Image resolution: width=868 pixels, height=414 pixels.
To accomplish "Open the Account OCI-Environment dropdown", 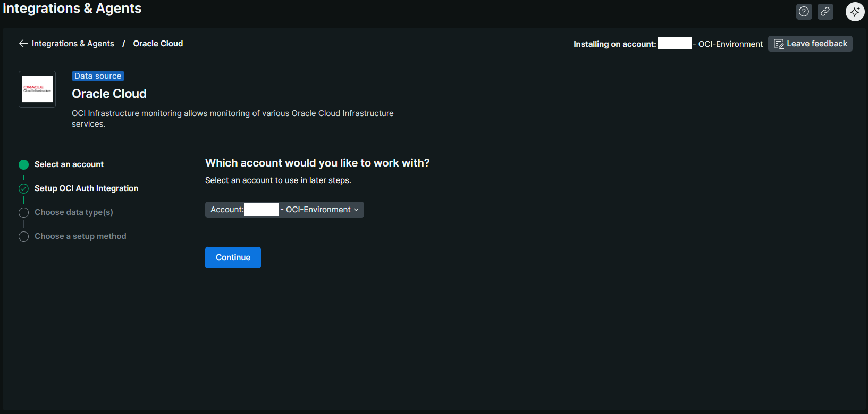I will pos(284,210).
